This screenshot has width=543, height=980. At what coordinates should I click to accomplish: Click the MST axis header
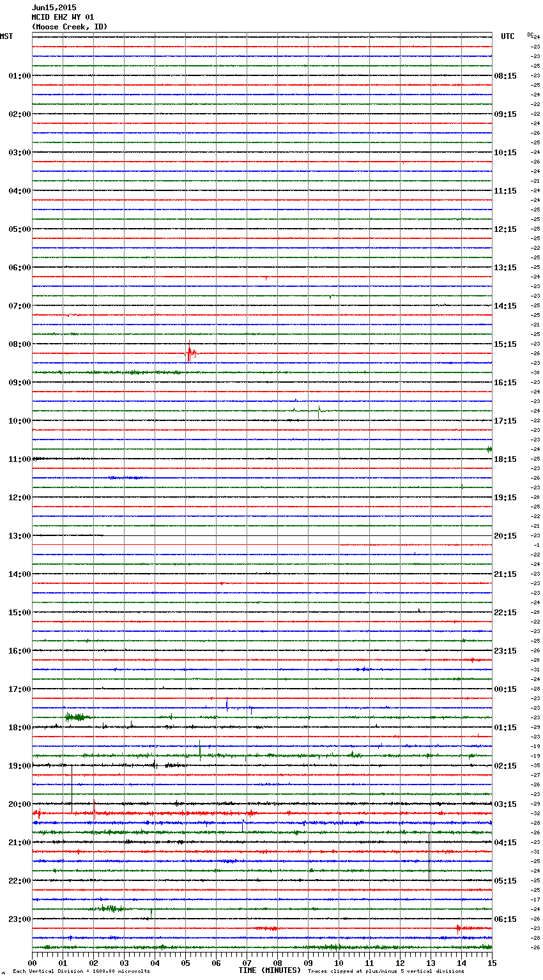coord(6,36)
